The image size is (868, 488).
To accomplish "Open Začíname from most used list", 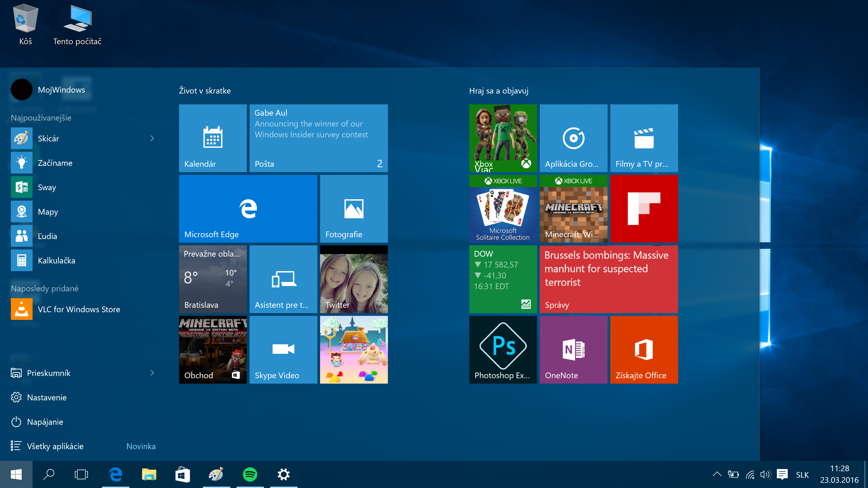I will click(x=84, y=163).
